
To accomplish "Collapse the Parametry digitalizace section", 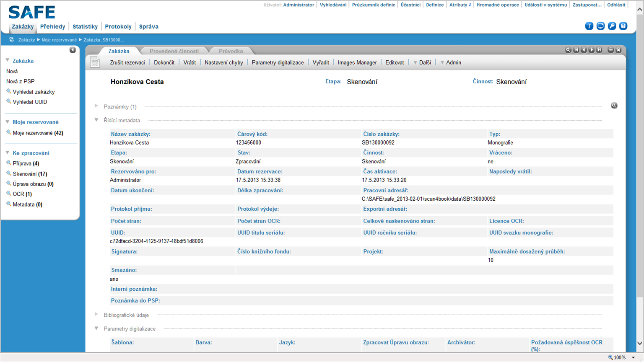I will pyautogui.click(x=96, y=328).
